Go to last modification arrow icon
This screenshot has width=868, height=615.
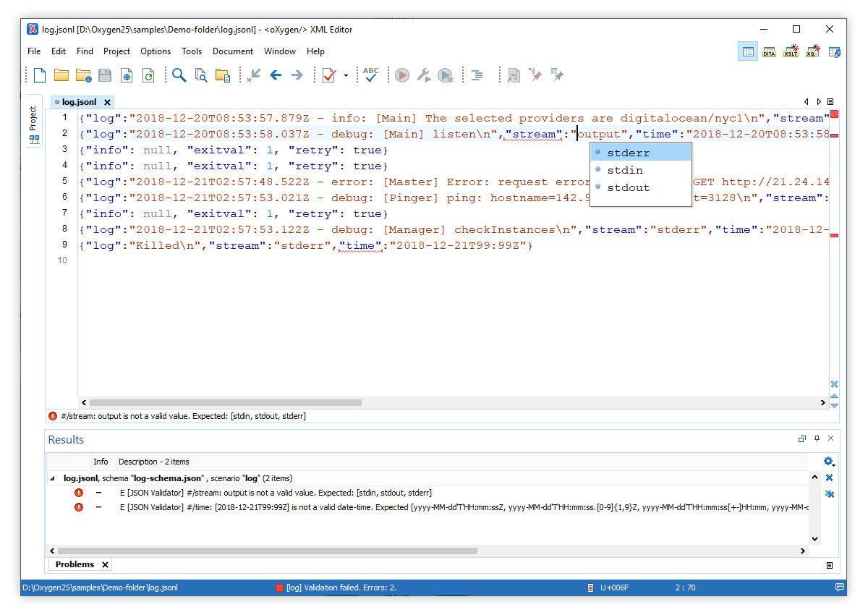coord(253,75)
